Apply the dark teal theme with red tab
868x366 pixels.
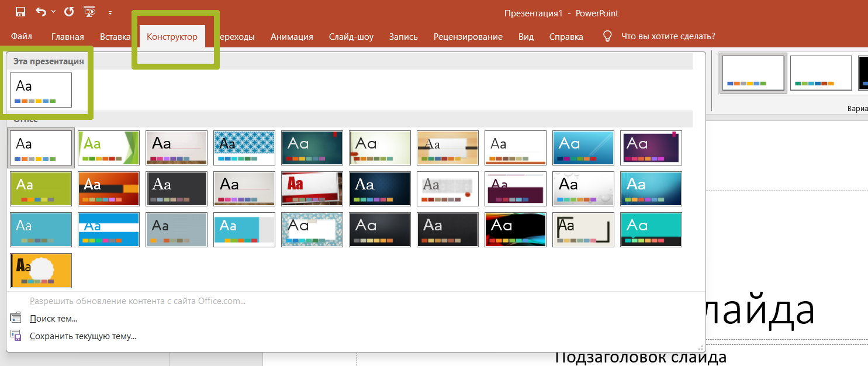[312, 147]
